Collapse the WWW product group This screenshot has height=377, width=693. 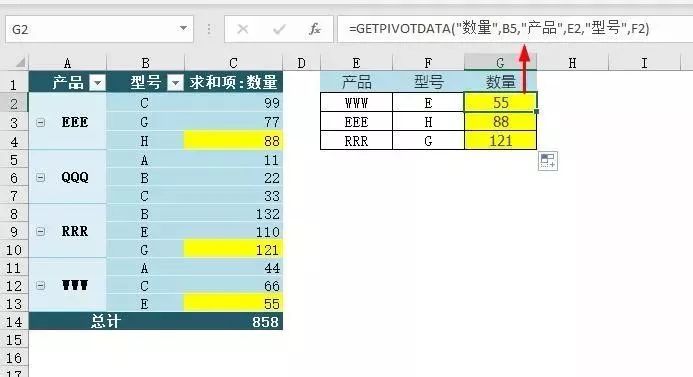click(41, 286)
